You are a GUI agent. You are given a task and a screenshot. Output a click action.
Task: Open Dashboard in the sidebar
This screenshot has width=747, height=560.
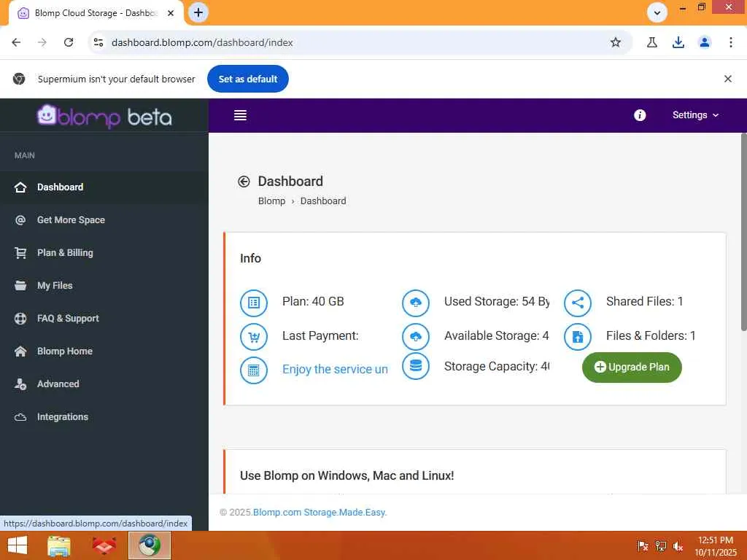[x=104, y=187]
